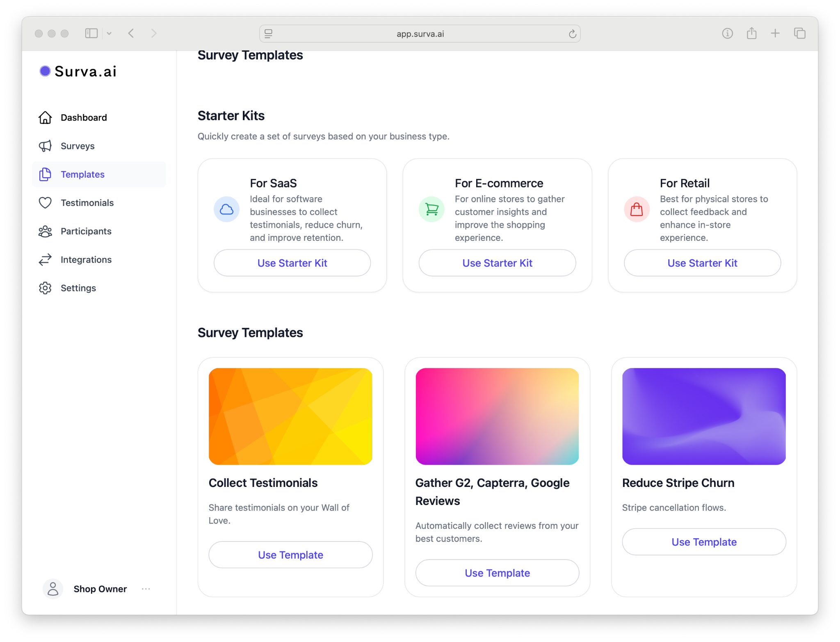Reload the page with refresh icon
This screenshot has height=642, width=840.
[x=572, y=34]
